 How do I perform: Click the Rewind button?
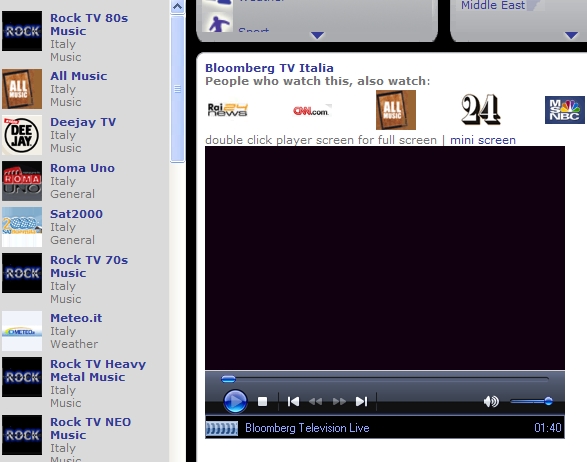click(316, 401)
